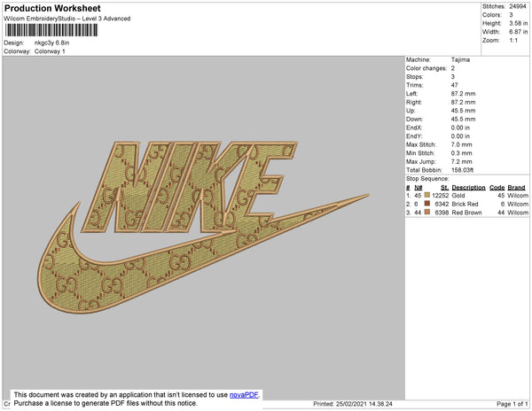This screenshot has width=532, height=411.
Task: Click the 'Max Stitch:' value '7.0 mm'
Action: (x=461, y=144)
